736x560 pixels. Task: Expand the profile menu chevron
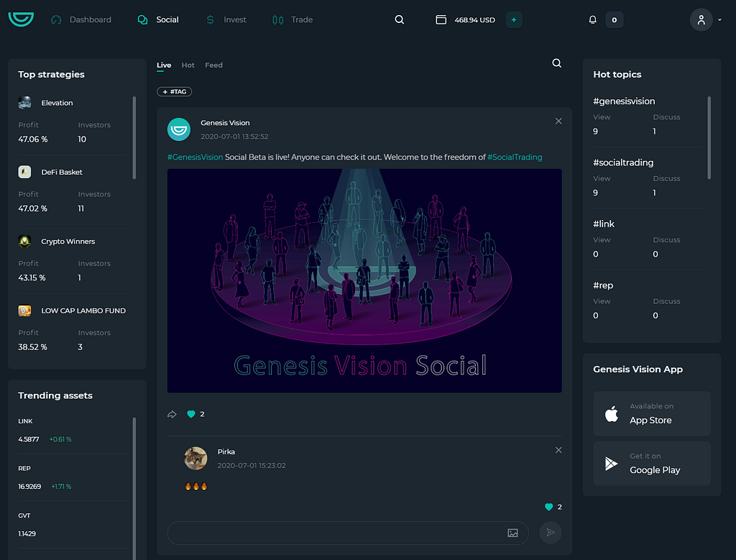[x=719, y=19]
